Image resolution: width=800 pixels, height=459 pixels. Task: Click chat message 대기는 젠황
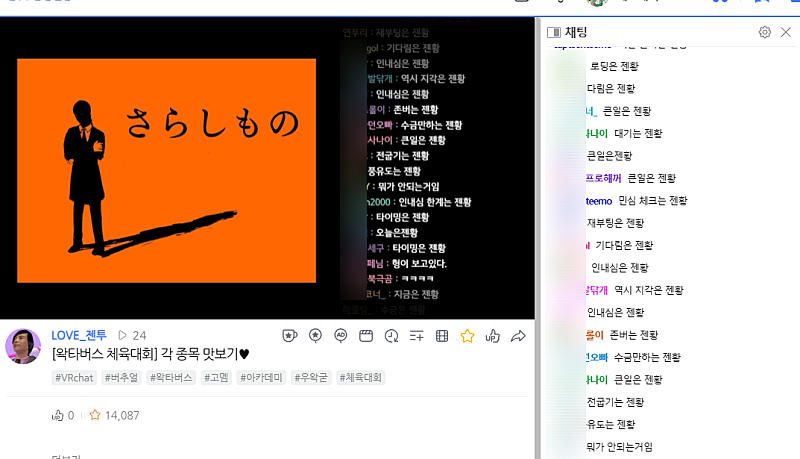point(638,133)
